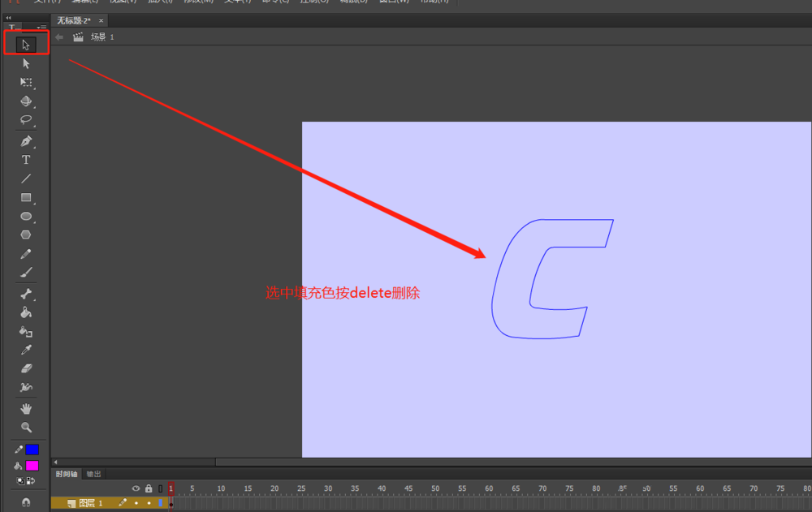This screenshot has width=812, height=512.
Task: Click the layer page icon beside 图层 1
Action: (x=71, y=503)
